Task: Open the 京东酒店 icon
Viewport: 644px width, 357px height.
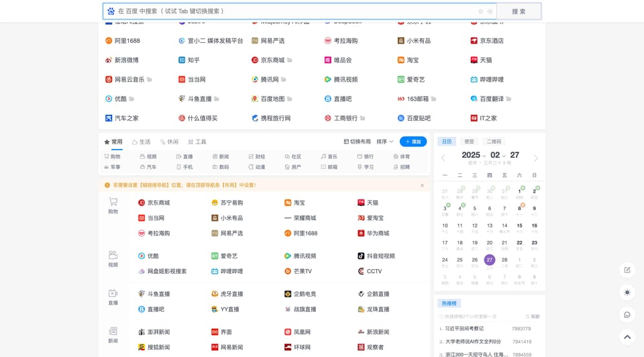Action: click(x=474, y=41)
